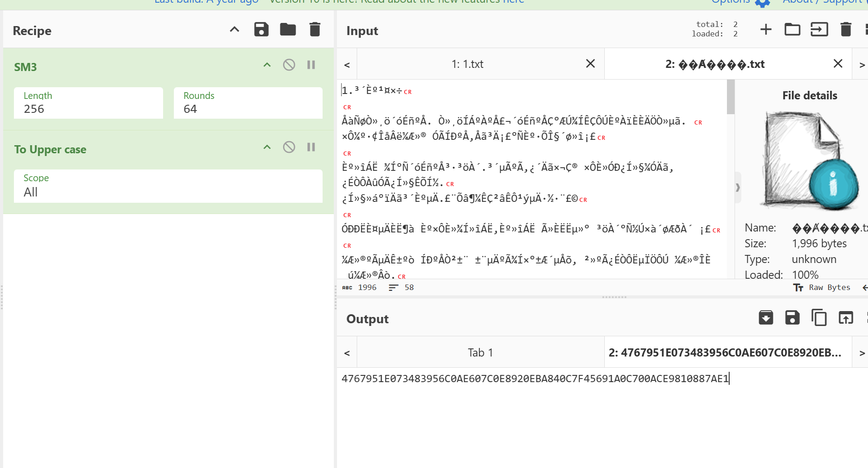Click the input length 1996 status
The image size is (868, 468).
[x=360, y=288]
